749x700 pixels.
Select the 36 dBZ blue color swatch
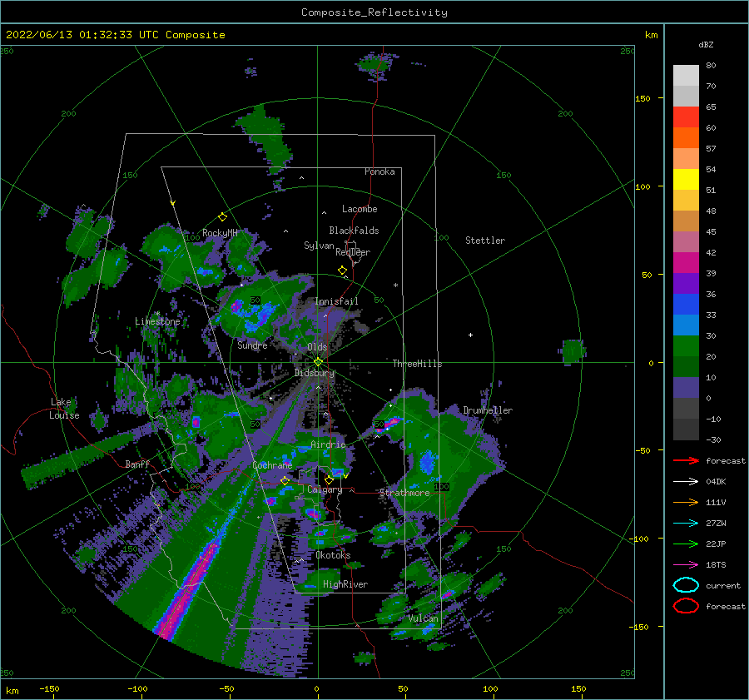[686, 304]
